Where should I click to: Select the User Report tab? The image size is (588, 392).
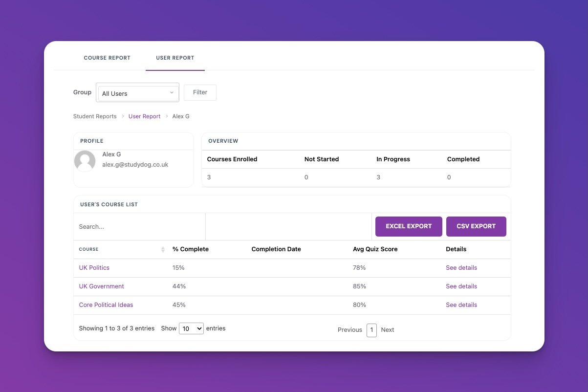pyautogui.click(x=175, y=58)
